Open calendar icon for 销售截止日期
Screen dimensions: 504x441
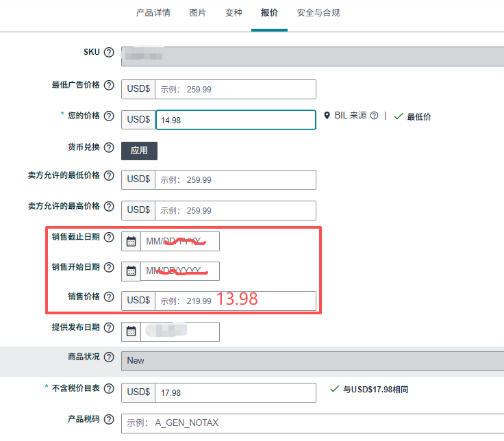click(131, 242)
